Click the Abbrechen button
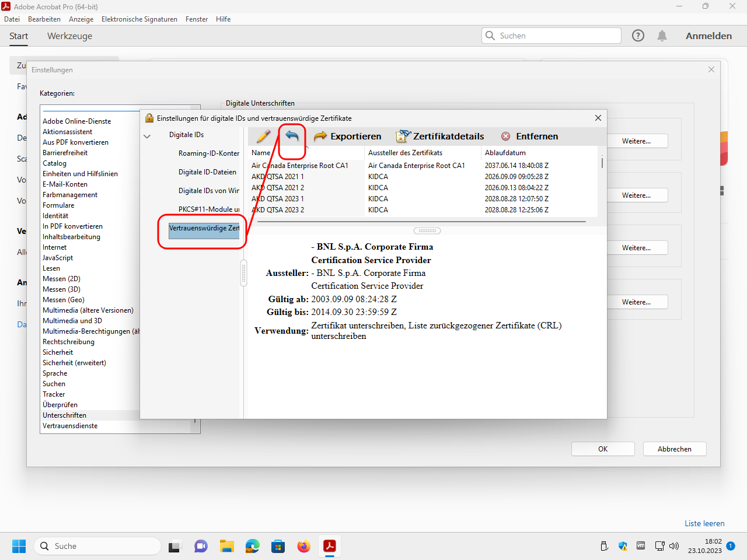This screenshot has width=747, height=560. point(674,449)
